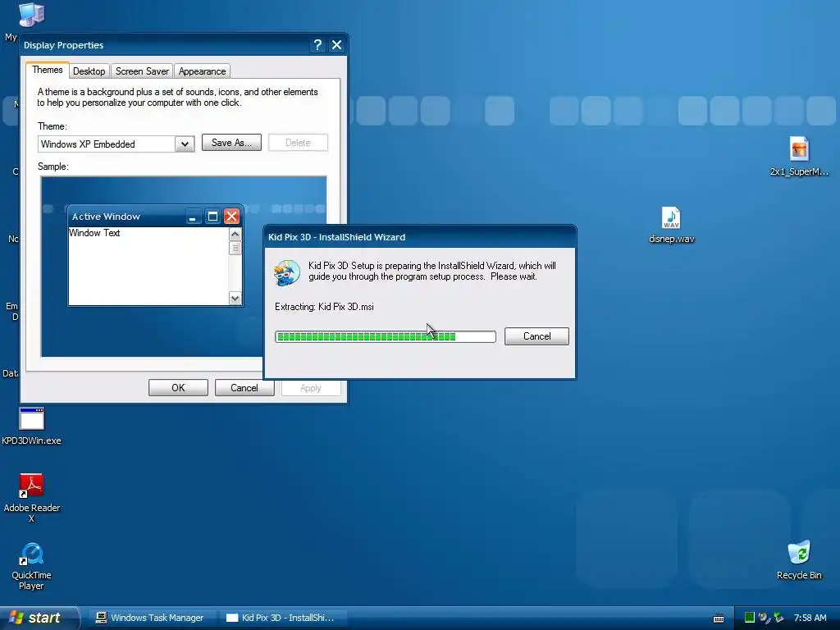
Task: Click the green extraction progress bar
Action: coord(386,336)
